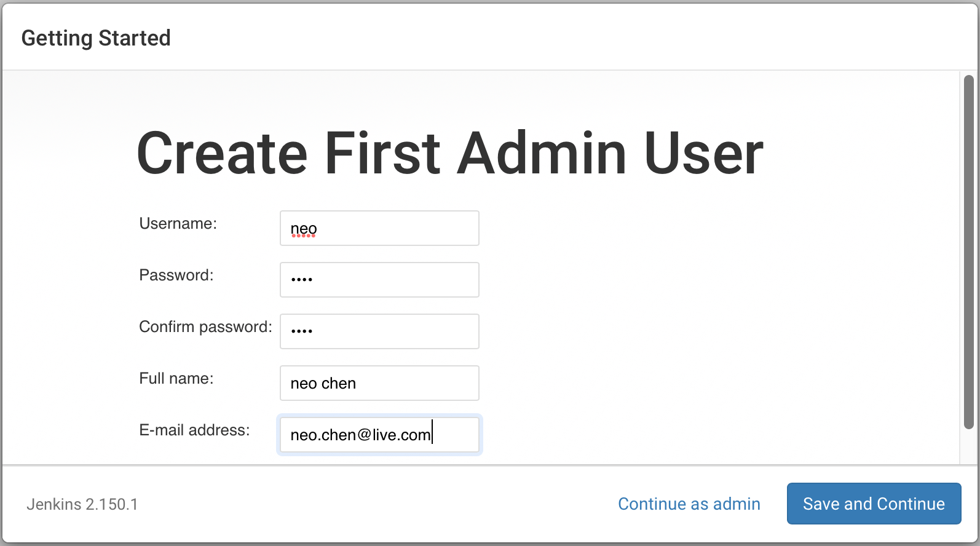Screen dimensions: 980x546
Task: Click the Create First Admin User heading
Action: coord(450,153)
